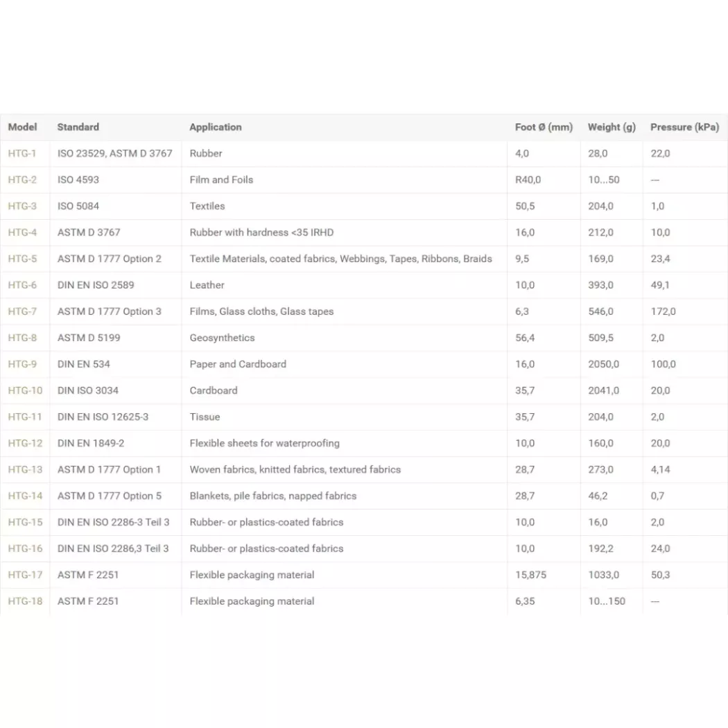Open the HTG-10 model link

[x=25, y=390]
